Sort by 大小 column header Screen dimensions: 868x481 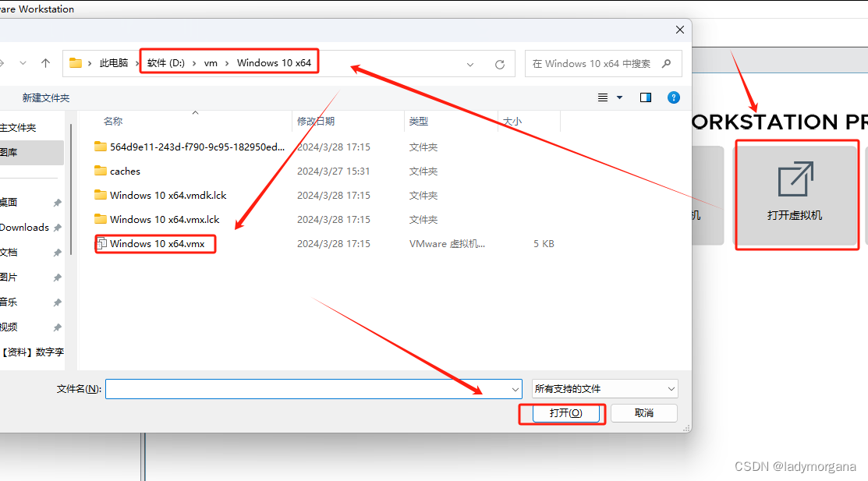tap(512, 121)
